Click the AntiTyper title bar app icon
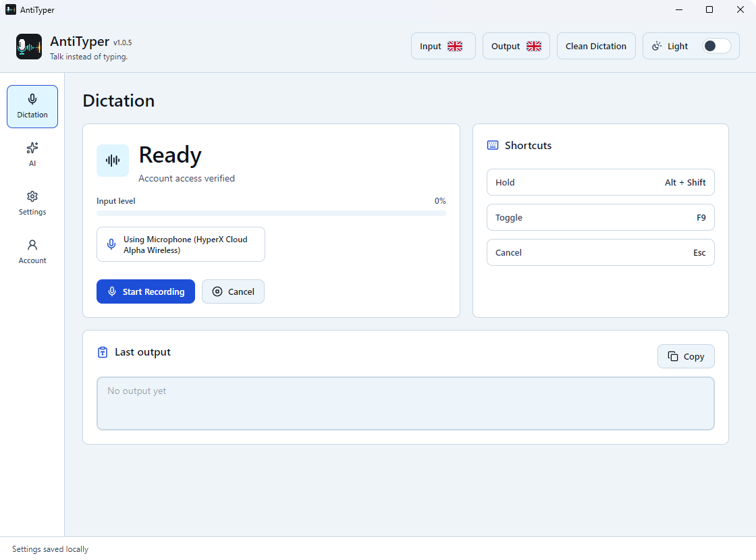Viewport: 756px width, 560px height. click(x=10, y=9)
